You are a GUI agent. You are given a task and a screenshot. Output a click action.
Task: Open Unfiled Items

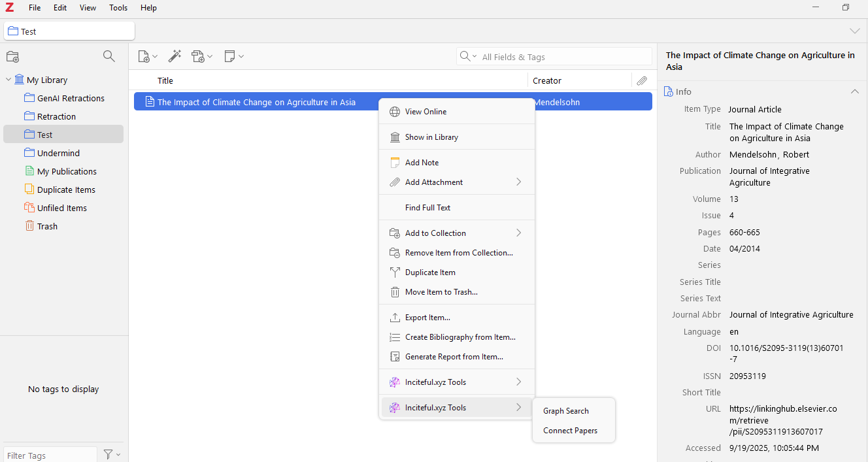[x=63, y=208]
